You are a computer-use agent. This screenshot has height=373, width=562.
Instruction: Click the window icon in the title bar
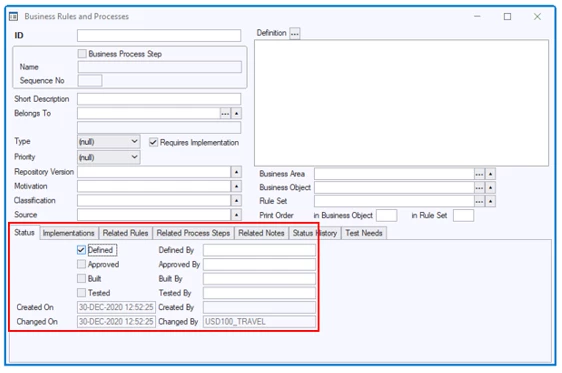tap(13, 16)
